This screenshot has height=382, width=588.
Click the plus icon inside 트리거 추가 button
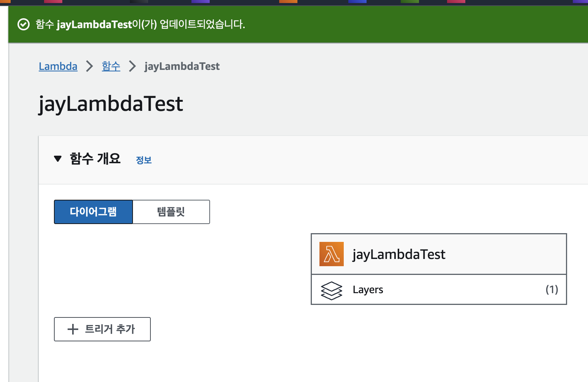pos(72,329)
